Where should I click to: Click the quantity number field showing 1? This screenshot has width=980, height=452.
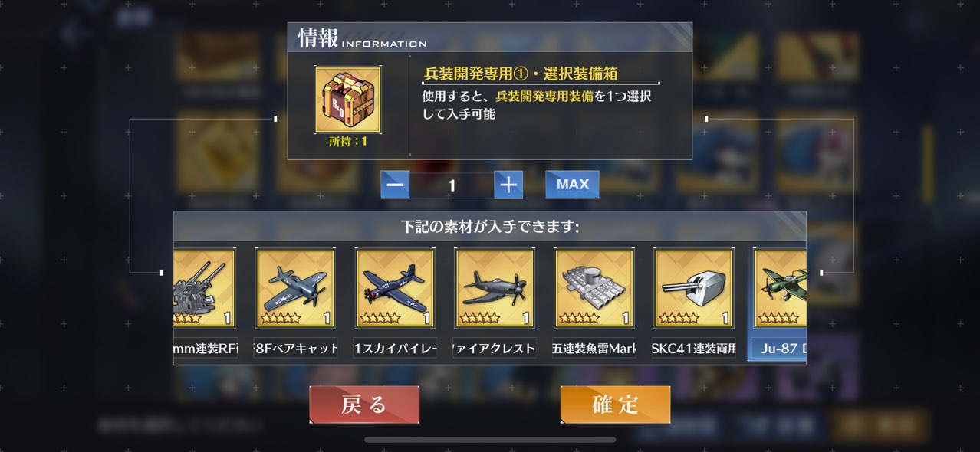[x=452, y=185]
